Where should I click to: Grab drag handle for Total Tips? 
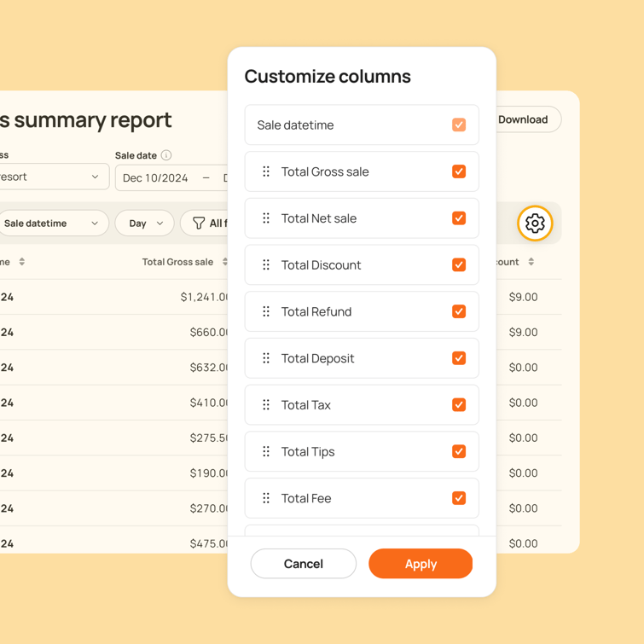266,451
